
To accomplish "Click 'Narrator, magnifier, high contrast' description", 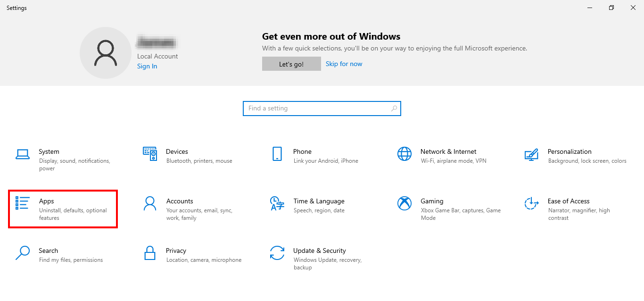I will point(579,214).
